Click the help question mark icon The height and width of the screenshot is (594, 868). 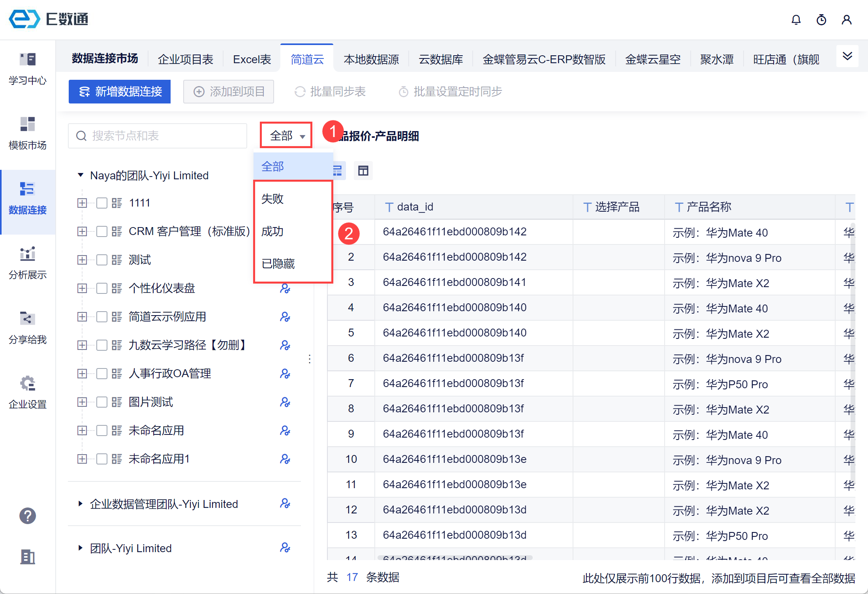tap(28, 516)
